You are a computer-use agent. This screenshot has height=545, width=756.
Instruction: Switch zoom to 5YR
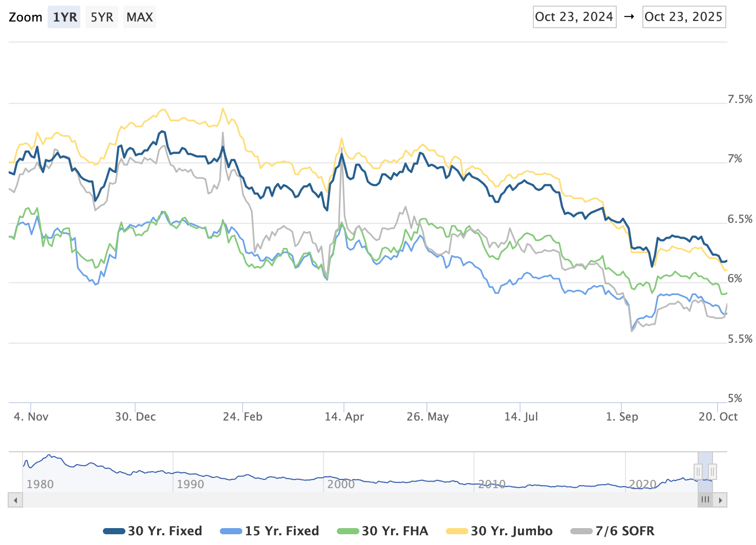tap(102, 17)
